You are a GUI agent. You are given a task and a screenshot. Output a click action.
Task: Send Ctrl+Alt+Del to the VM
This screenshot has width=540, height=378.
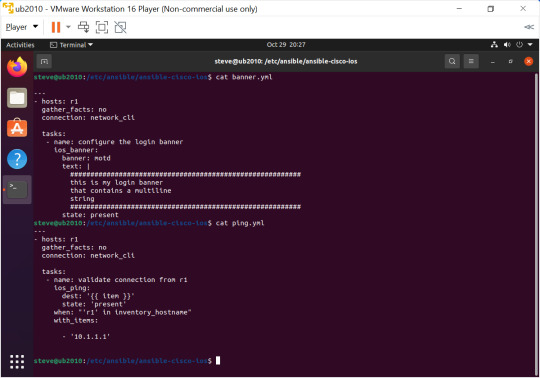click(x=83, y=27)
